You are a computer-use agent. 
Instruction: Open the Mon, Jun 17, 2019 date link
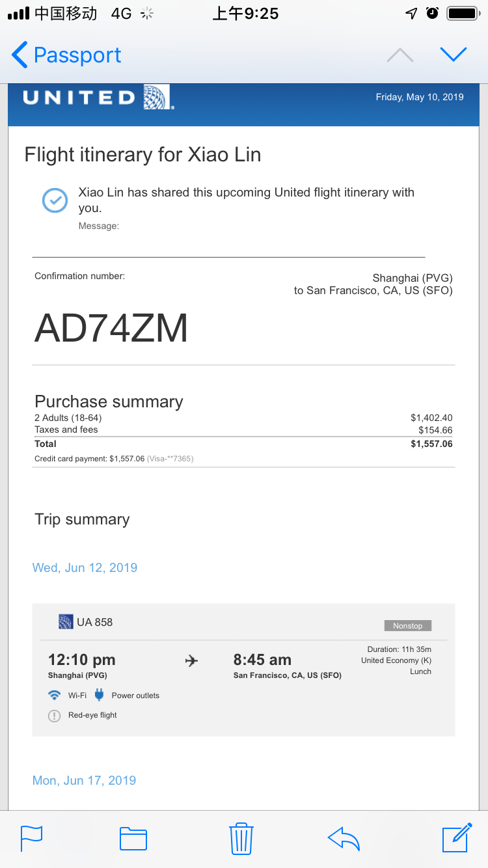tap(84, 780)
